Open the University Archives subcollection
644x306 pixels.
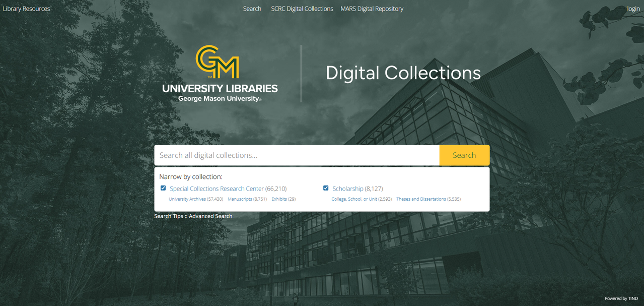tap(187, 199)
